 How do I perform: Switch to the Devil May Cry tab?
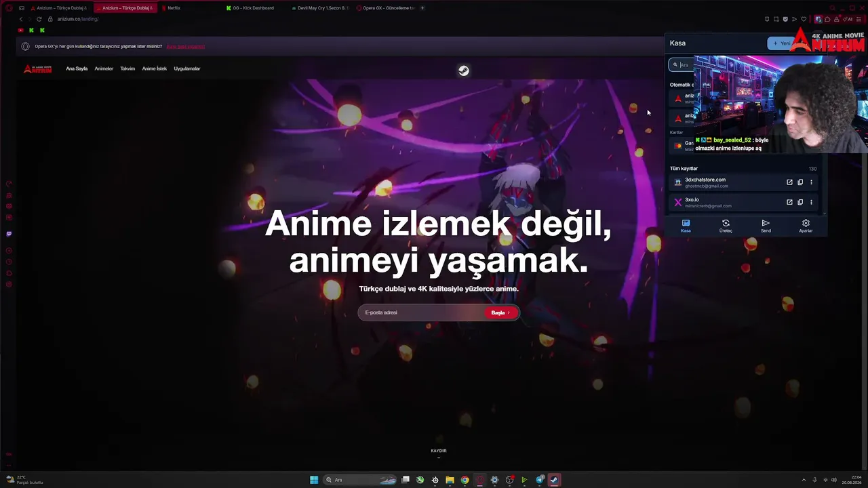(320, 8)
